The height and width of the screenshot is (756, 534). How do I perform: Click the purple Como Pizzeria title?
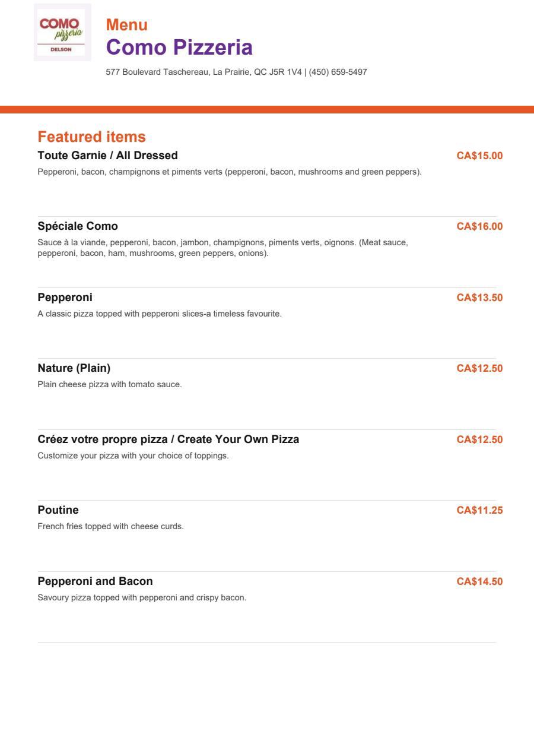[x=179, y=48]
